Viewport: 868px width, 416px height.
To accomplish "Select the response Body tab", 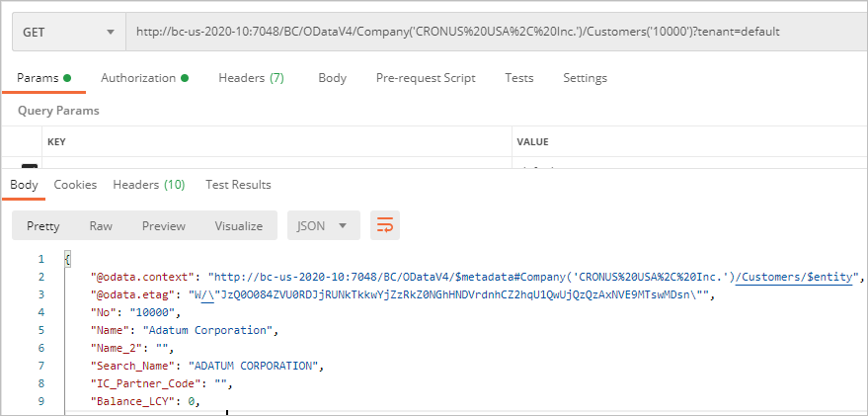I will pyautogui.click(x=25, y=185).
